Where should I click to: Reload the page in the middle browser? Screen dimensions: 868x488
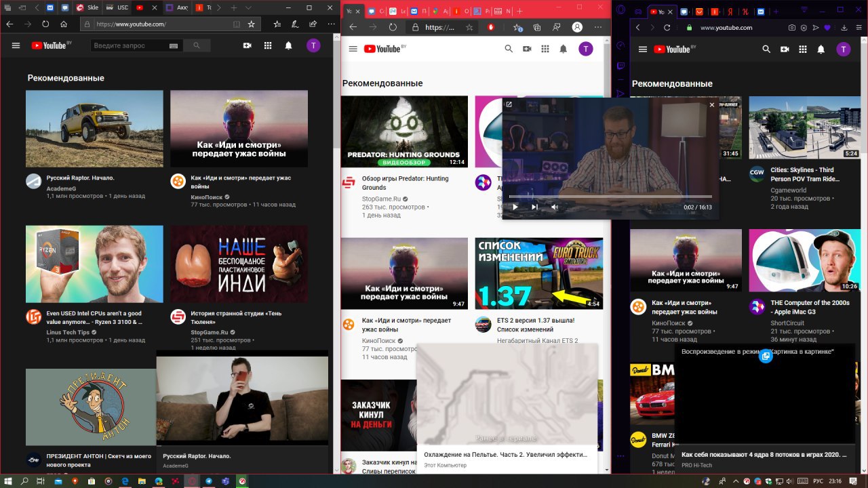(393, 27)
